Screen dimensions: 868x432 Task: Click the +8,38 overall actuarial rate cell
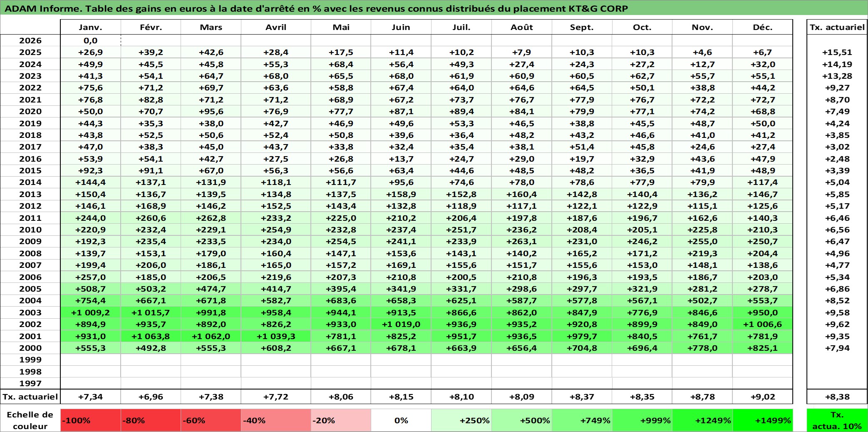pyautogui.click(x=837, y=397)
